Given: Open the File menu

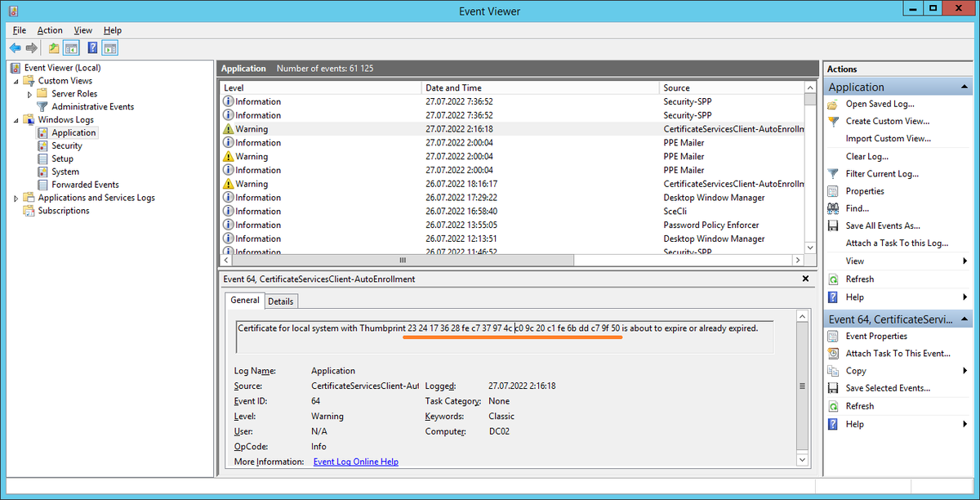Looking at the screenshot, I should point(20,30).
